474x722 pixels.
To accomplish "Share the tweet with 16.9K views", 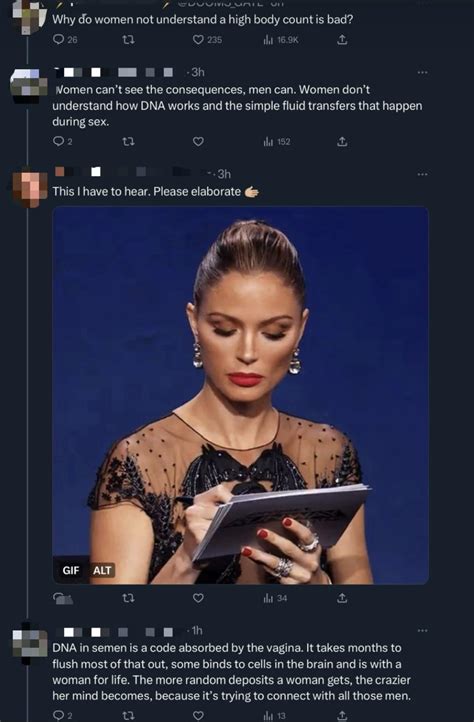I will [342, 40].
